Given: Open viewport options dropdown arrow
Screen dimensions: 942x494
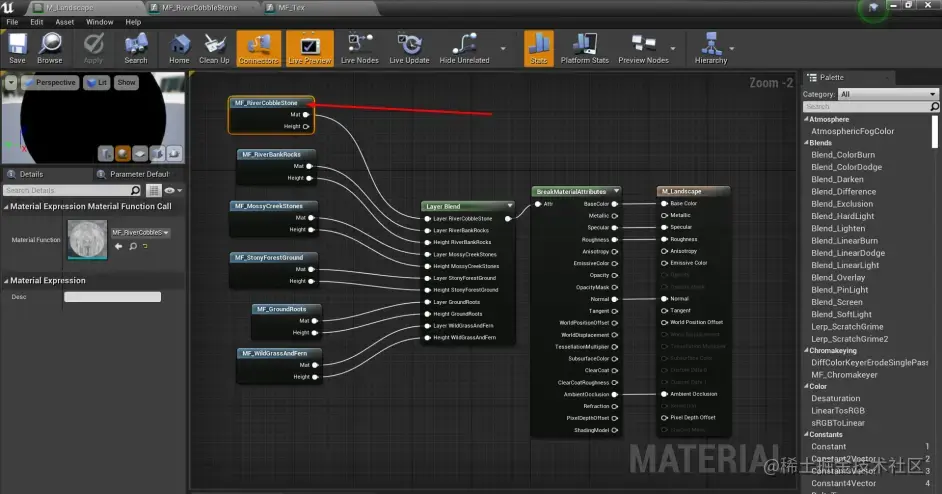Looking at the screenshot, I should pyautogui.click(x=11, y=82).
